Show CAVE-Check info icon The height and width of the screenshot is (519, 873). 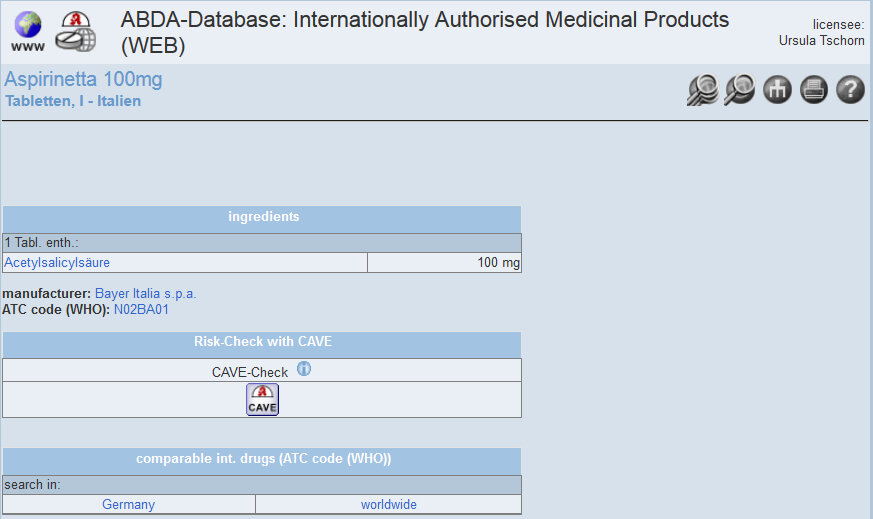coord(303,369)
